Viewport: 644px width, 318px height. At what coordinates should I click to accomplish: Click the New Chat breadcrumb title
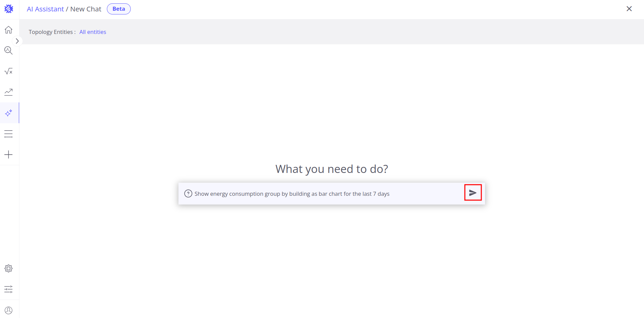(x=86, y=9)
